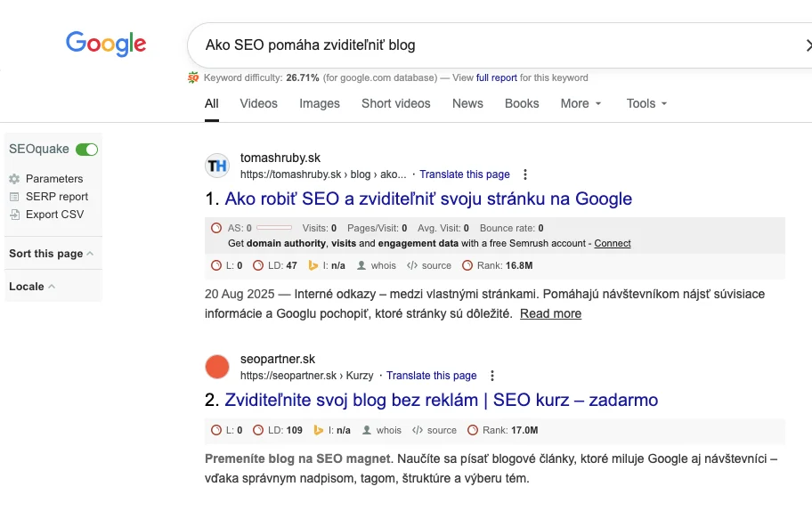Image resolution: width=812 pixels, height=511 pixels.
Task: Open the Semrush full report link
Action: 496,78
